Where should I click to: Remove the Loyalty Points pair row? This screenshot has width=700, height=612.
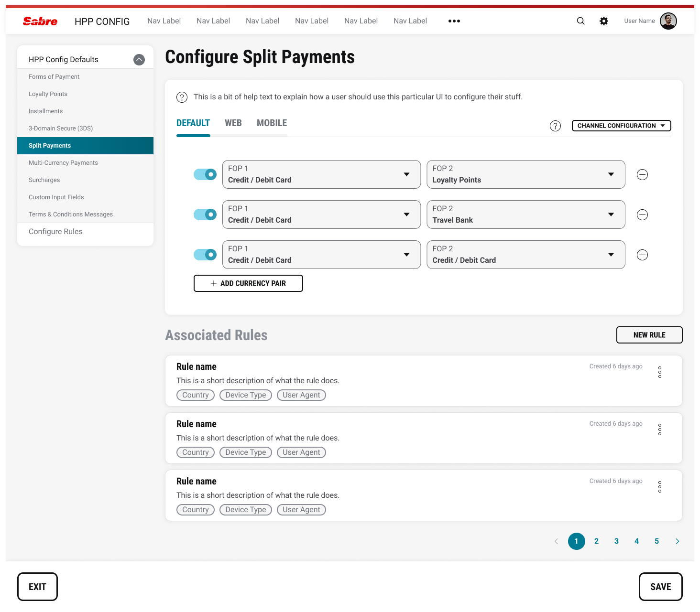643,174
